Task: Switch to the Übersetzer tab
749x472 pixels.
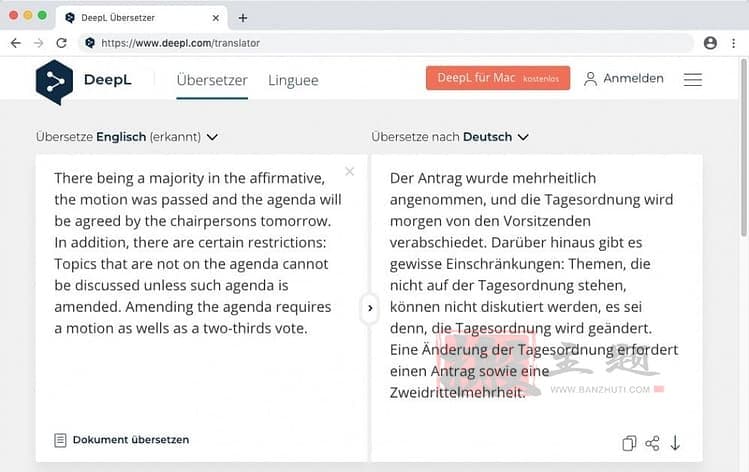Action: 212,80
